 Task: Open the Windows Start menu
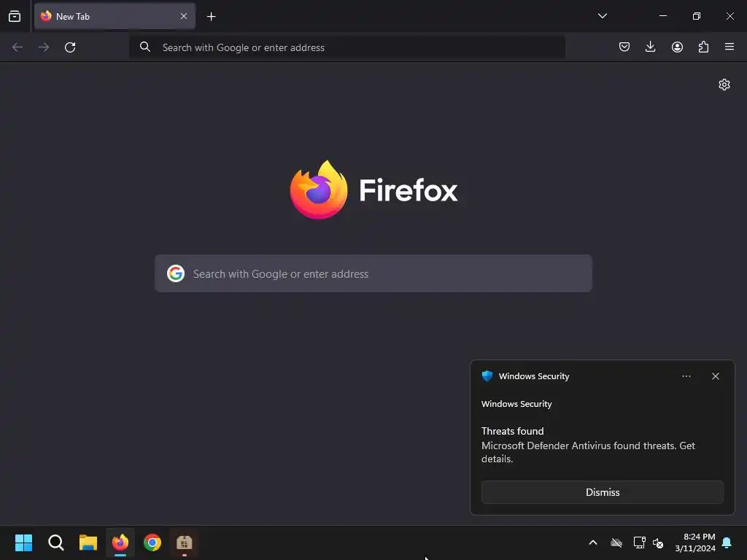pos(23,542)
